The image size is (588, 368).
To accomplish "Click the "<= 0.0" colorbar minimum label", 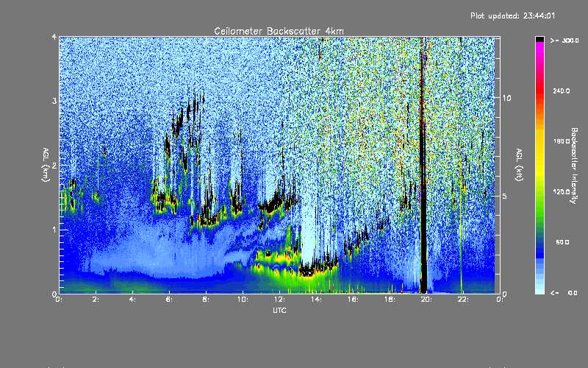I will pos(564,292).
